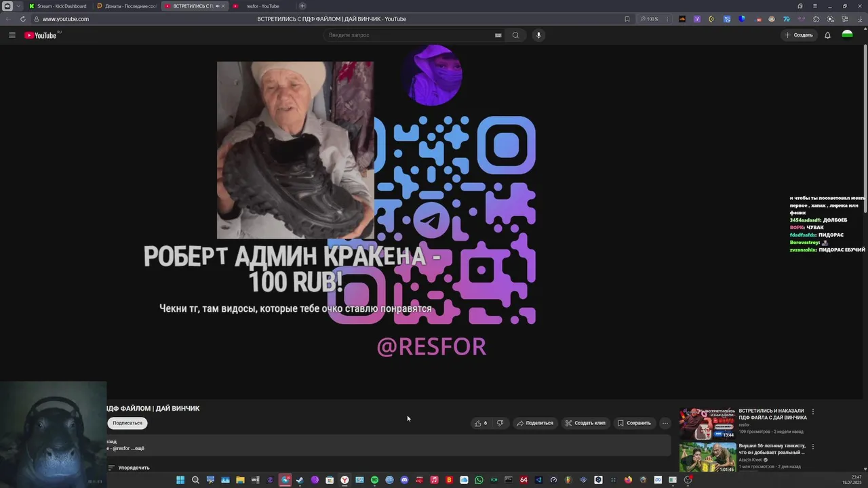Open a new browser tab

click(x=302, y=6)
